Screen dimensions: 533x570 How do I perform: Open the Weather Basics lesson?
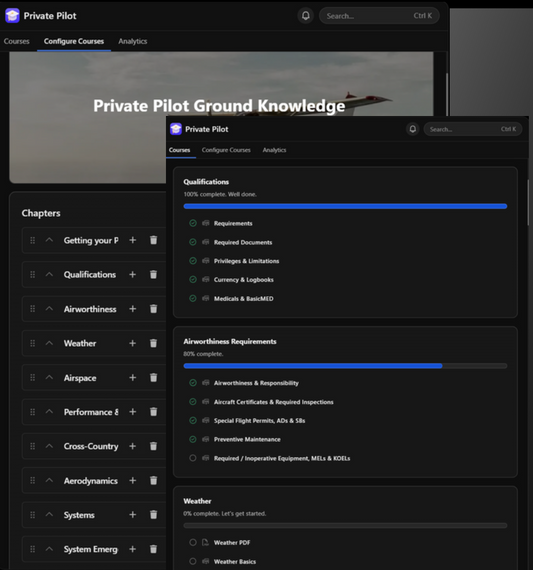coord(235,562)
